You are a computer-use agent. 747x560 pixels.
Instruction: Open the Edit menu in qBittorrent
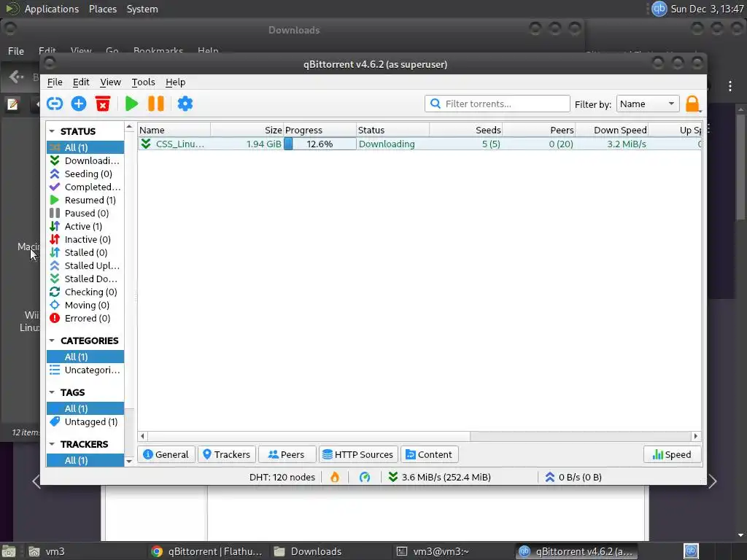(81, 82)
